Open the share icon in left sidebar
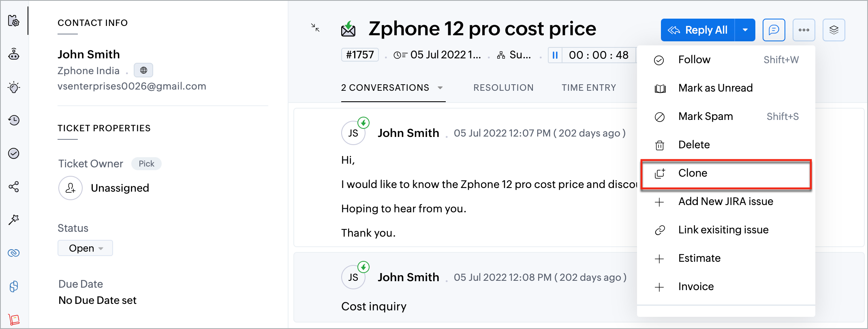868x329 pixels. (x=14, y=187)
